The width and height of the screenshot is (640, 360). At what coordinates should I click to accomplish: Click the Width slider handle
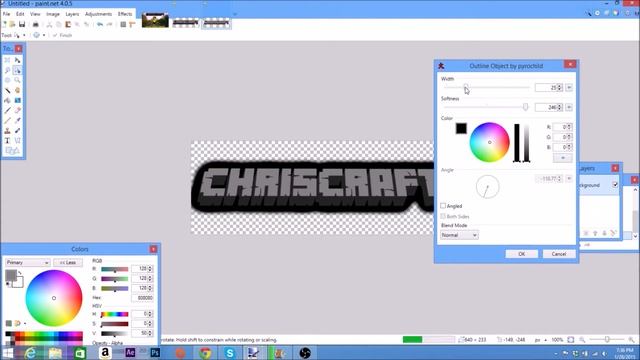pyautogui.click(x=466, y=87)
